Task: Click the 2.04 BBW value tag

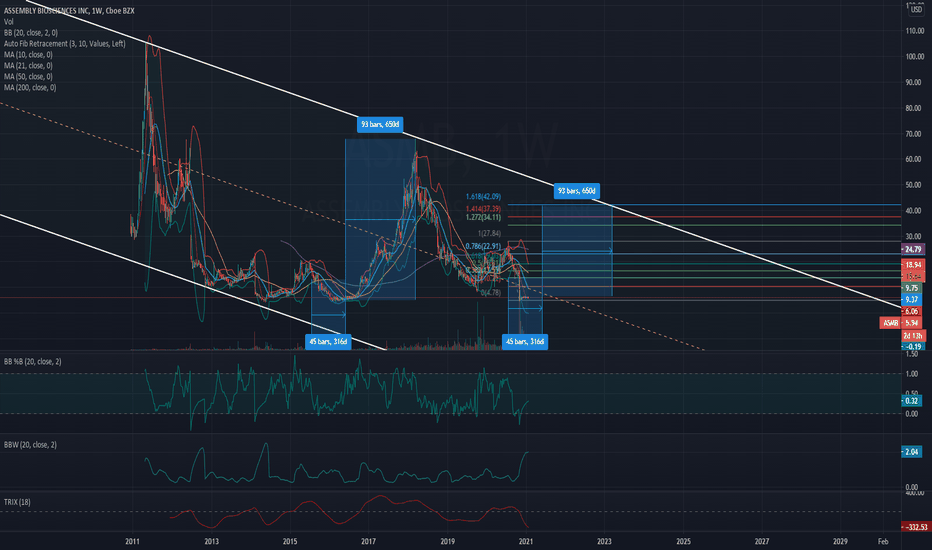Action: point(912,452)
